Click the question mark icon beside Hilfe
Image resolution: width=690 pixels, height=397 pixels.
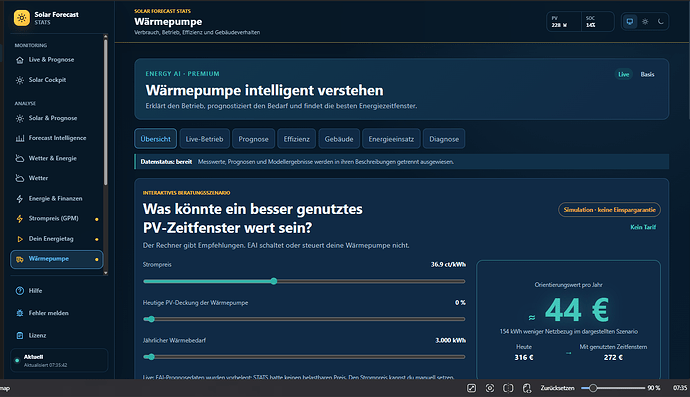click(x=20, y=291)
